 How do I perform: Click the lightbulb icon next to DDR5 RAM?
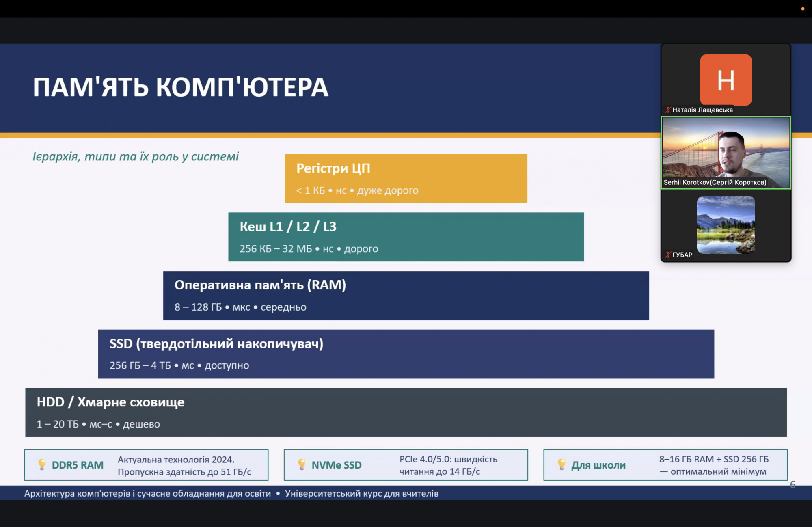(42, 464)
